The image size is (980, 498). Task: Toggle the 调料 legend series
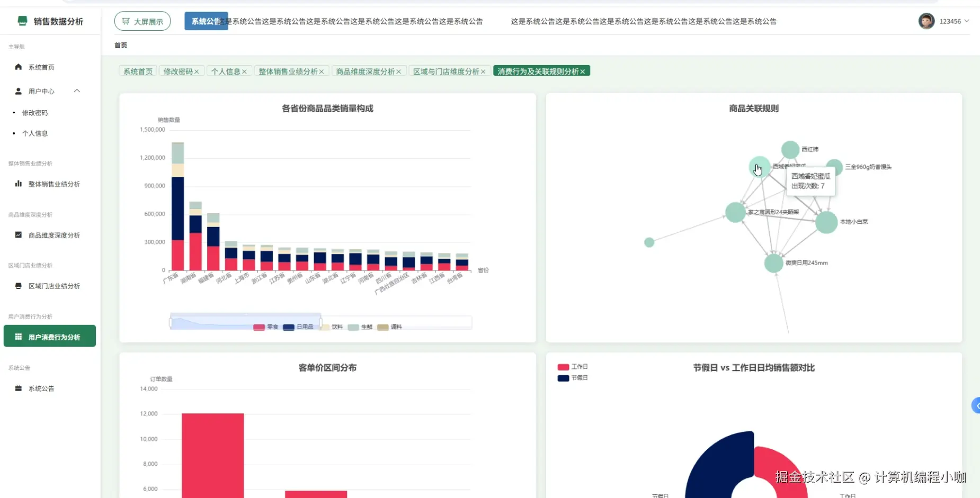(390, 327)
